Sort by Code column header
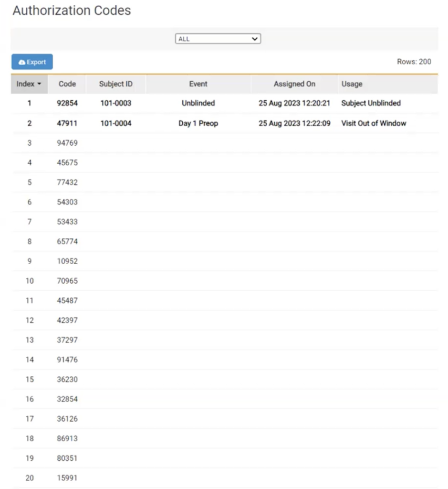The height and width of the screenshot is (489, 448). [67, 84]
